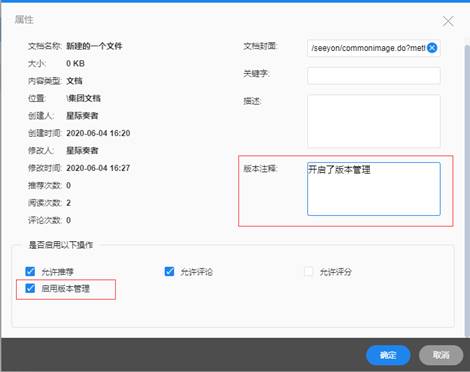Toggle the 允许推荐 checkbox
Viewport: 470px width, 372px height.
tap(30, 271)
